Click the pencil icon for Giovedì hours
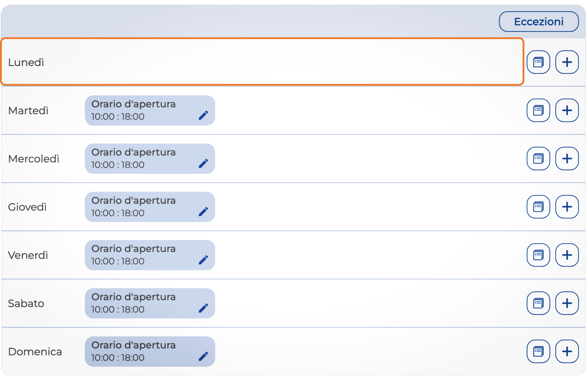This screenshot has width=588, height=379. click(203, 212)
